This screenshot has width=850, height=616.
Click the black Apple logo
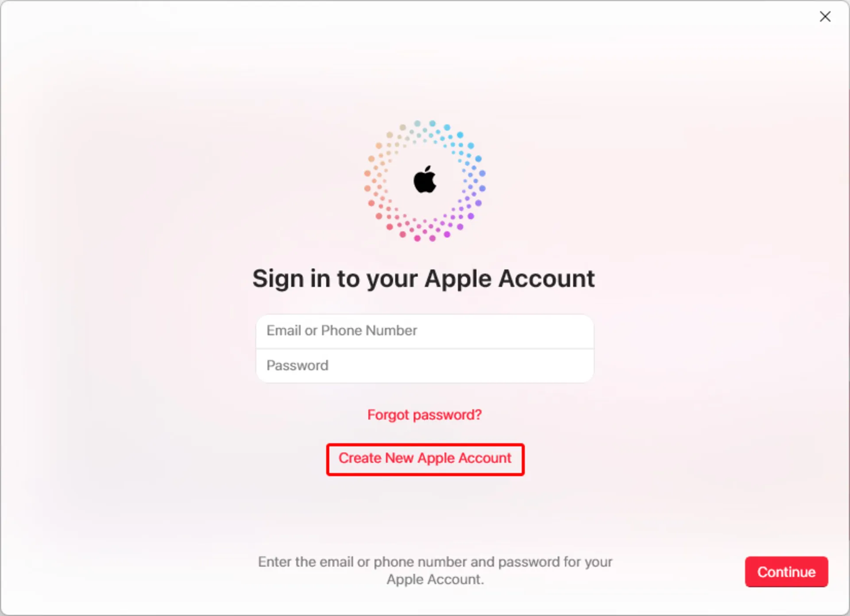[425, 180]
